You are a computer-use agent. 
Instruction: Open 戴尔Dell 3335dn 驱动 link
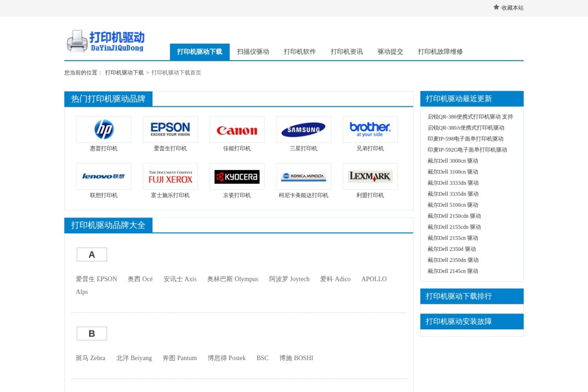[x=453, y=194]
